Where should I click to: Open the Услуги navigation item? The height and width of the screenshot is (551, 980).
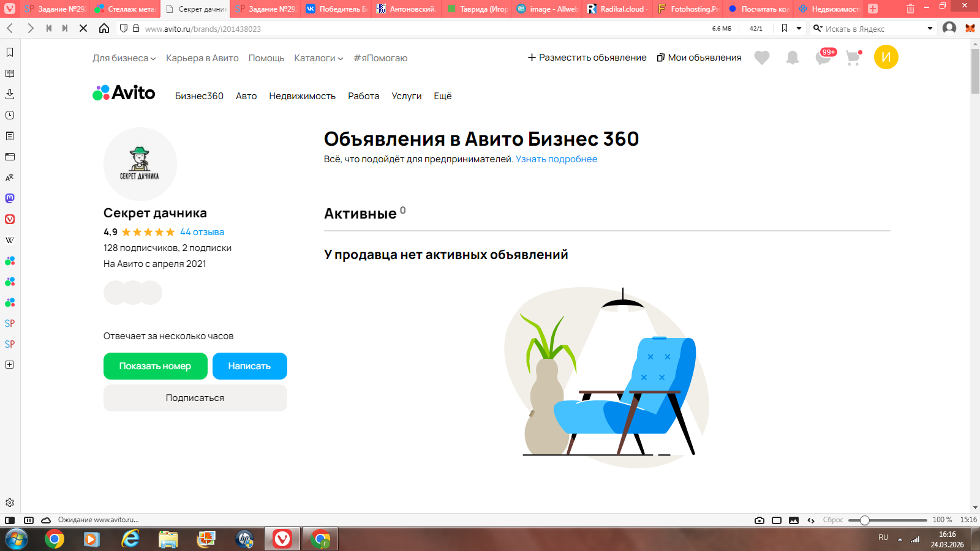click(x=407, y=96)
